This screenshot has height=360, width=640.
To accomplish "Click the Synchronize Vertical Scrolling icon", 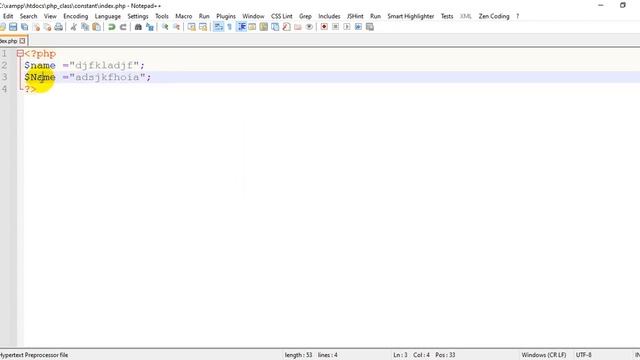I will click(x=191, y=27).
